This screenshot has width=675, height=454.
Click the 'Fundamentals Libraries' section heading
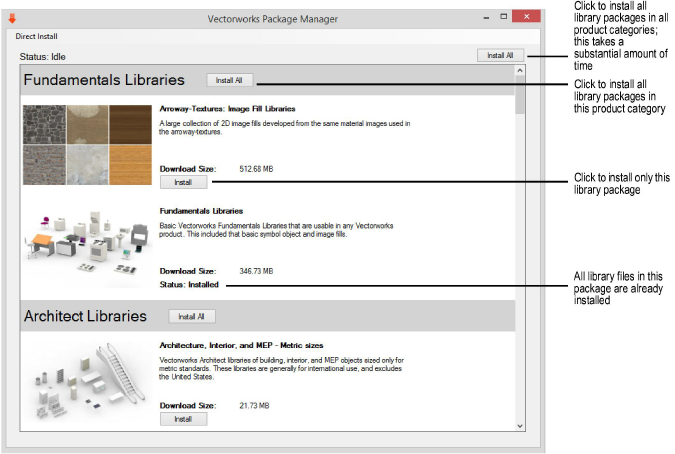104,80
